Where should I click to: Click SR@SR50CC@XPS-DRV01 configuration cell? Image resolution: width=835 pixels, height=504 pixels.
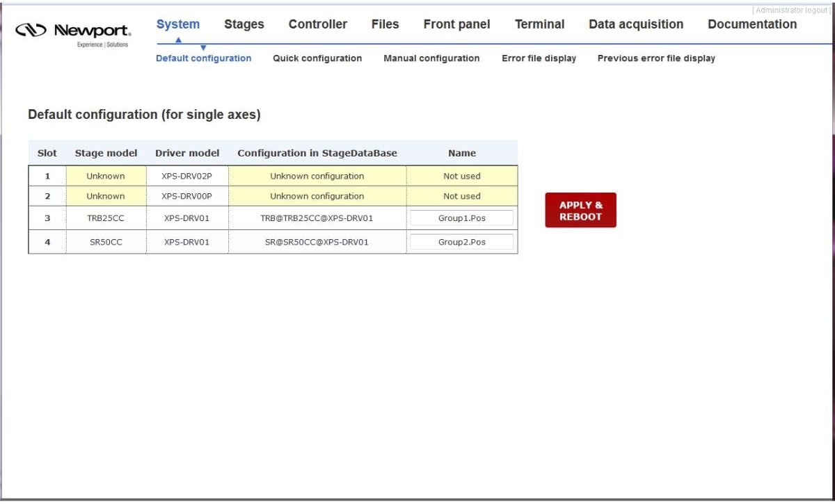point(317,242)
